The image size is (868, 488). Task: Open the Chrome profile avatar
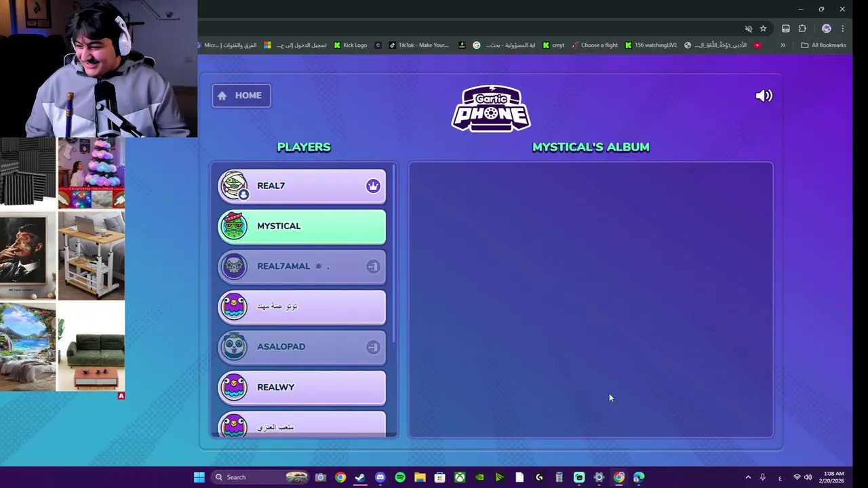[x=826, y=28]
